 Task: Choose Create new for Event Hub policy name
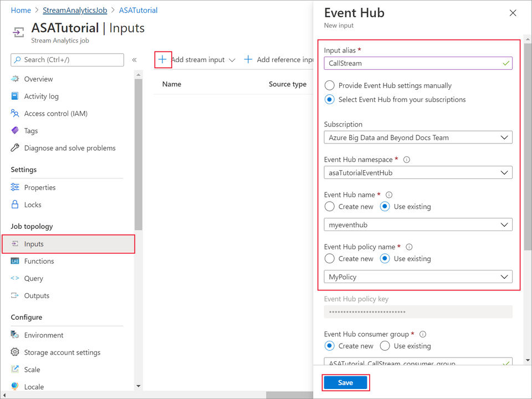point(329,259)
